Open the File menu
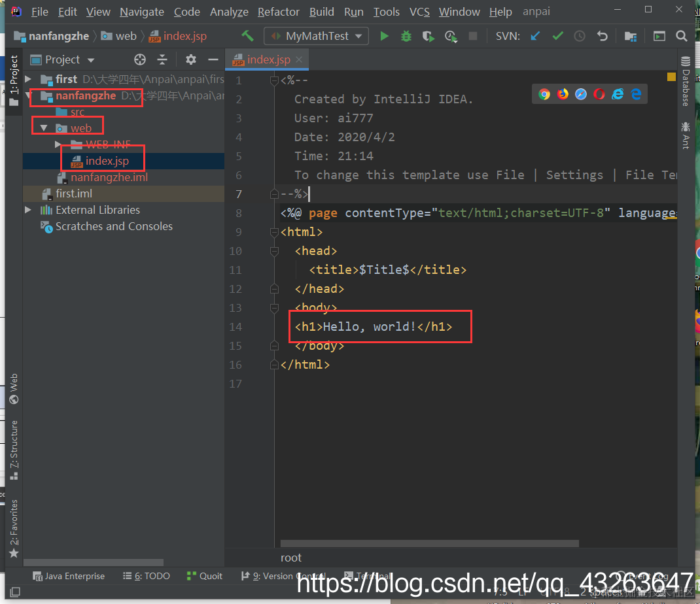The height and width of the screenshot is (604, 700). tap(40, 12)
